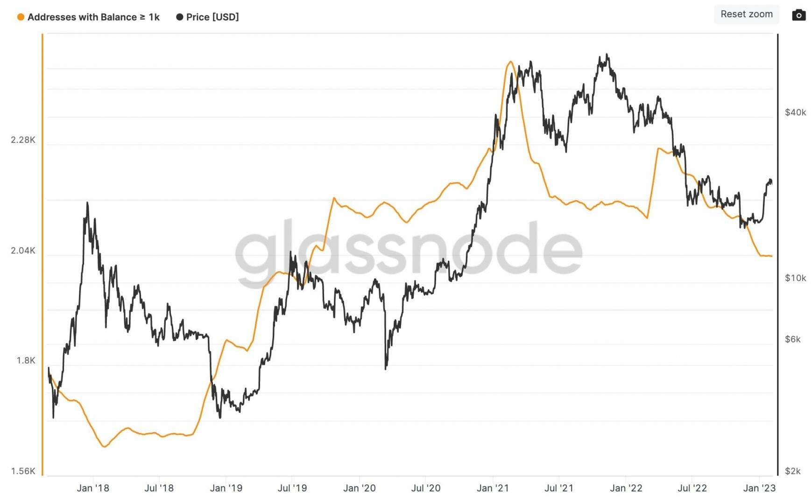This screenshot has height=504, width=812.
Task: Toggle the Addresses with Balance ≥ 1k series
Action: [93, 17]
